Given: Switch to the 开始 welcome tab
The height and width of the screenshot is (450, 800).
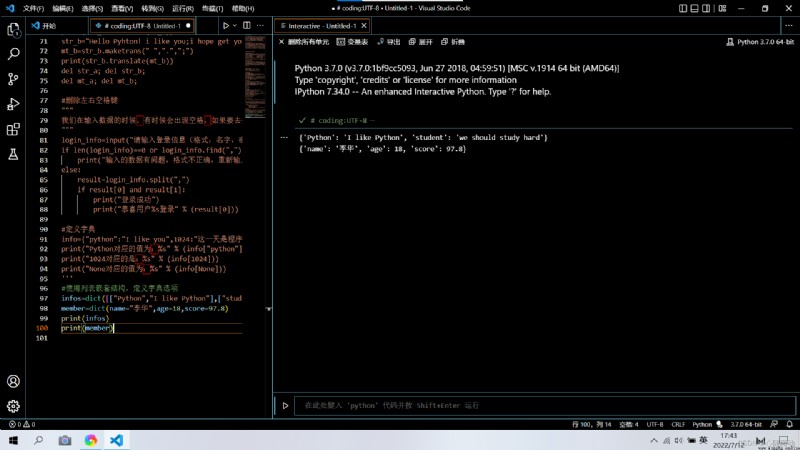Looking at the screenshot, I should click(x=44, y=26).
